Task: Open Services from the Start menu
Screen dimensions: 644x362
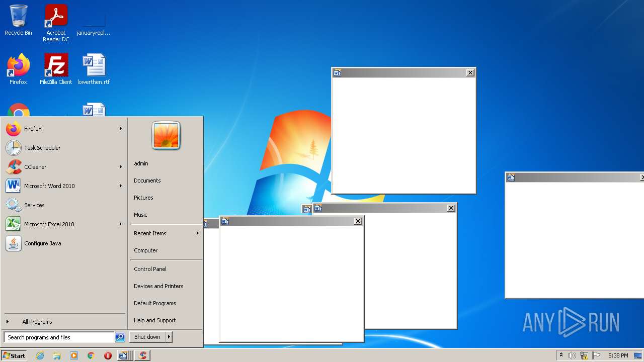Action: (64, 205)
